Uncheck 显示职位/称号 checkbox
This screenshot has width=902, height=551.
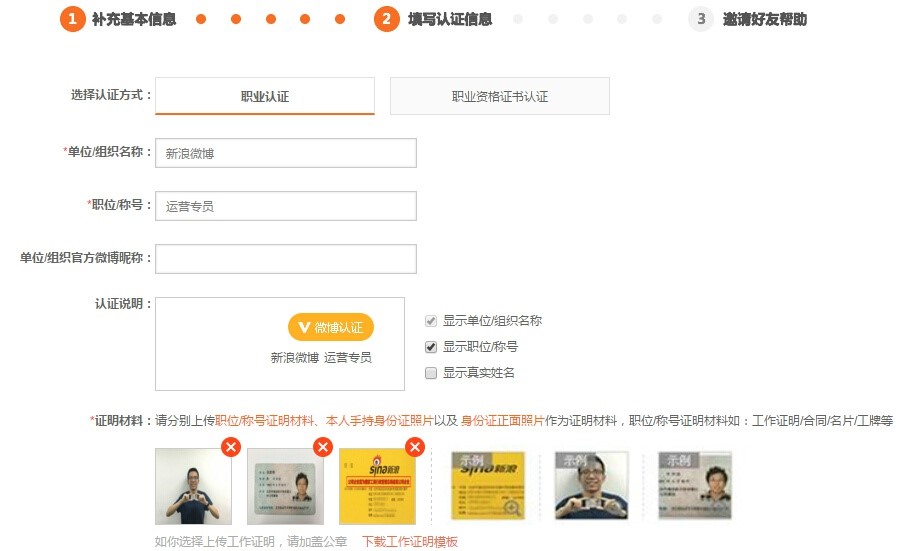[x=431, y=347]
